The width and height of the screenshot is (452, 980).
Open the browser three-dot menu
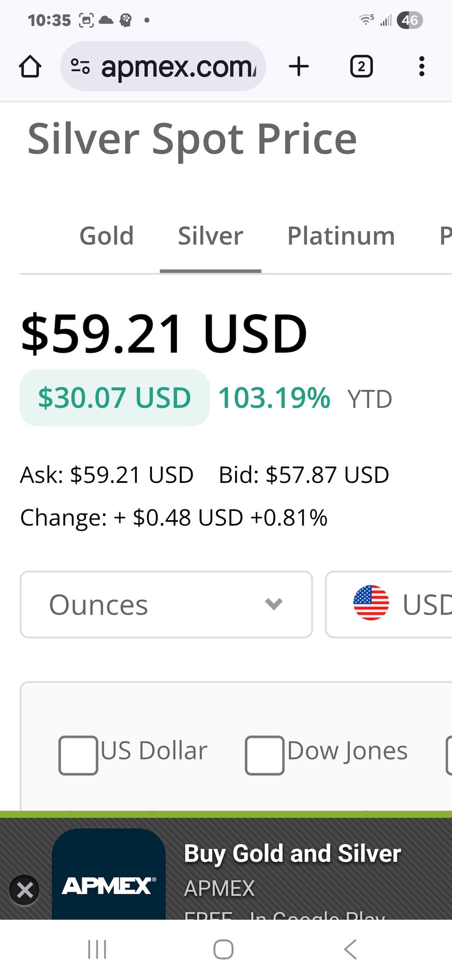(x=421, y=67)
